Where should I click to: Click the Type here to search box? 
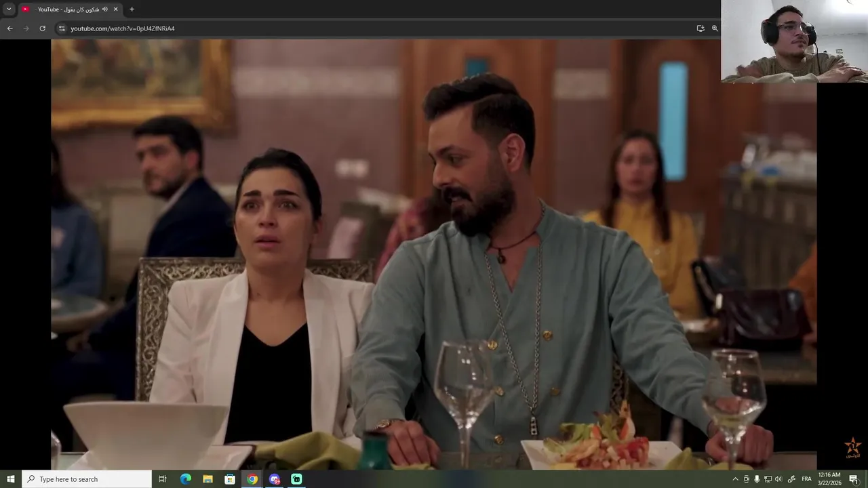pyautogui.click(x=87, y=479)
